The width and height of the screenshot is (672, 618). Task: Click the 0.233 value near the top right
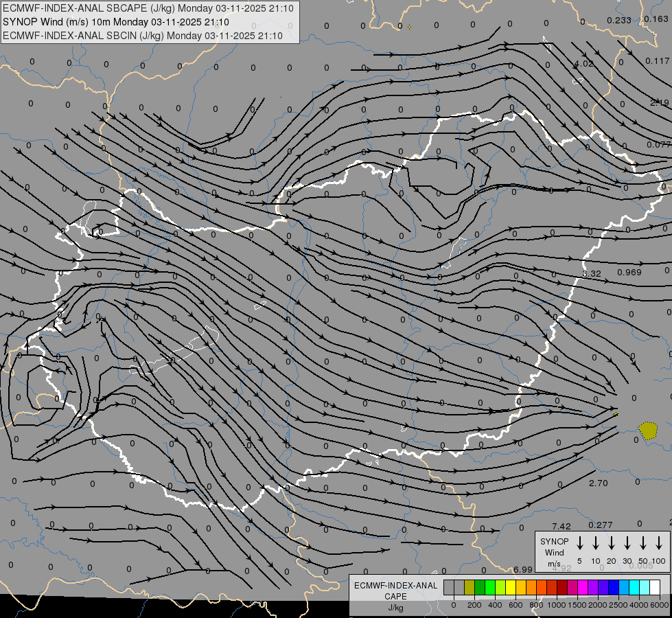click(619, 20)
